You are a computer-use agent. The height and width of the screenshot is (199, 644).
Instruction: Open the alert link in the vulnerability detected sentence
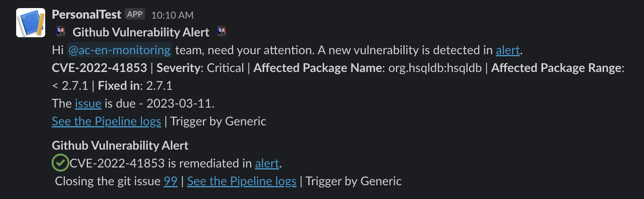click(x=508, y=50)
